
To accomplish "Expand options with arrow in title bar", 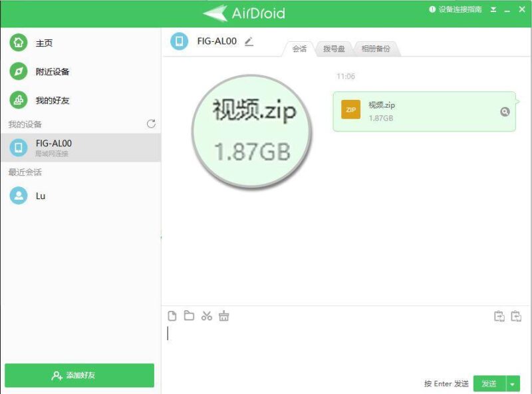I will point(493,9).
